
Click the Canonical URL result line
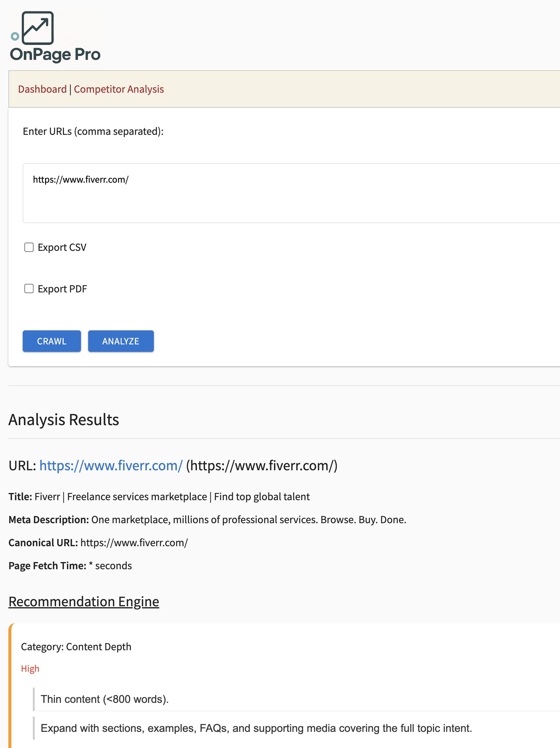[x=98, y=543]
